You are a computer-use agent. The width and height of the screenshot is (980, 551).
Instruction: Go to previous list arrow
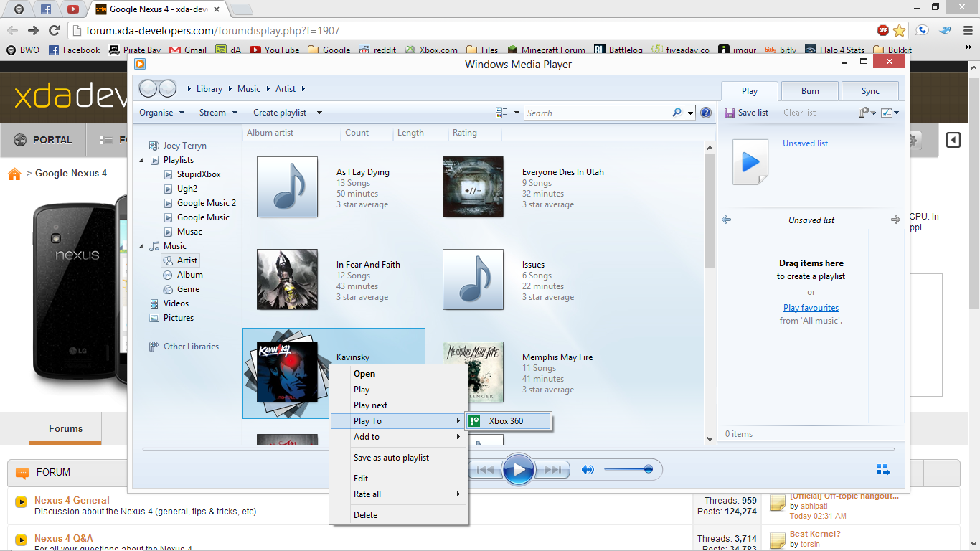pyautogui.click(x=726, y=220)
